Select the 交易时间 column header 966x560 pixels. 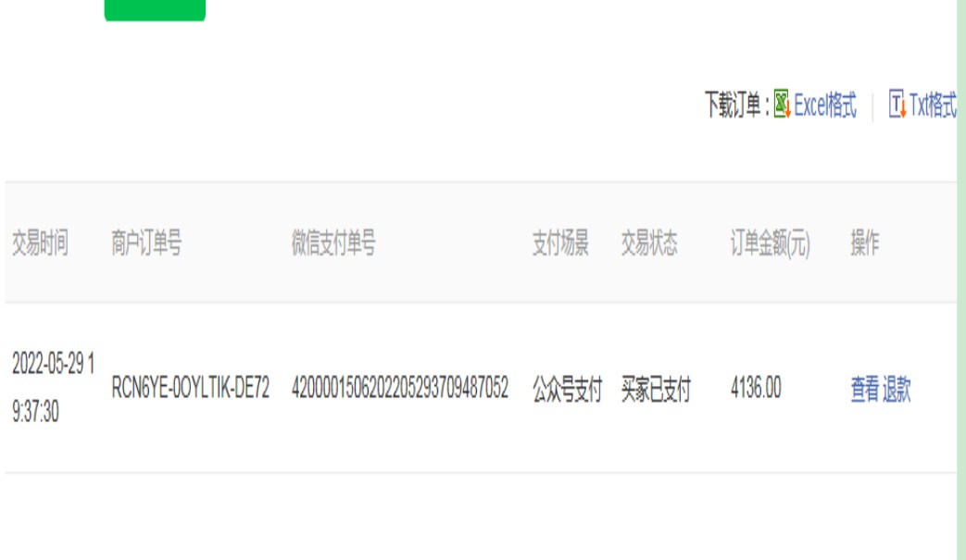(40, 243)
